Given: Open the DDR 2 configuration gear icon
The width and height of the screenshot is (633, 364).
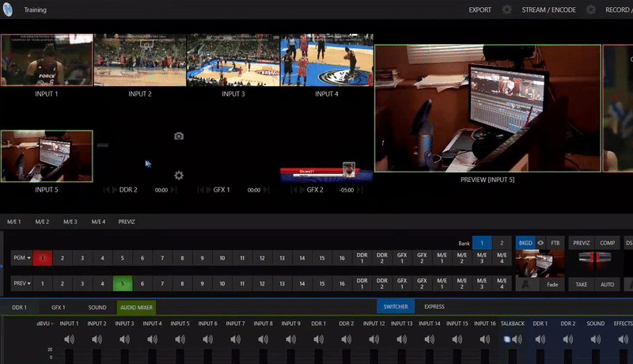Looking at the screenshot, I should pos(179,175).
